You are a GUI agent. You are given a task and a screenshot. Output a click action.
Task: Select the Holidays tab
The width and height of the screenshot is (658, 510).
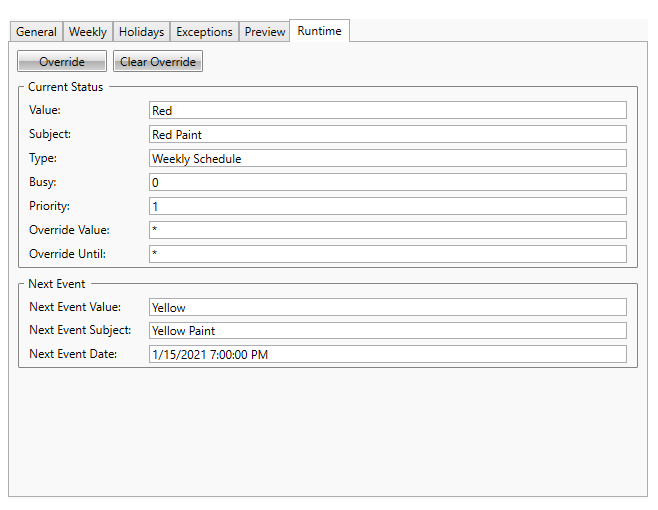point(141,32)
